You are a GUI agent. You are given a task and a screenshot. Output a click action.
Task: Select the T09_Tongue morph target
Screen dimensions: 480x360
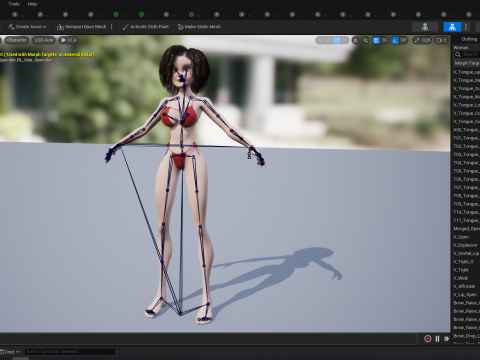[x=466, y=204]
